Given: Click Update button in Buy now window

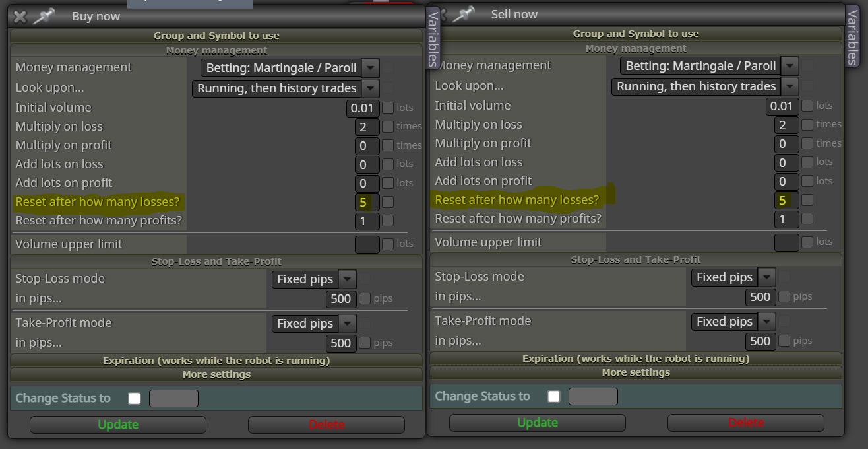Looking at the screenshot, I should tap(118, 425).
